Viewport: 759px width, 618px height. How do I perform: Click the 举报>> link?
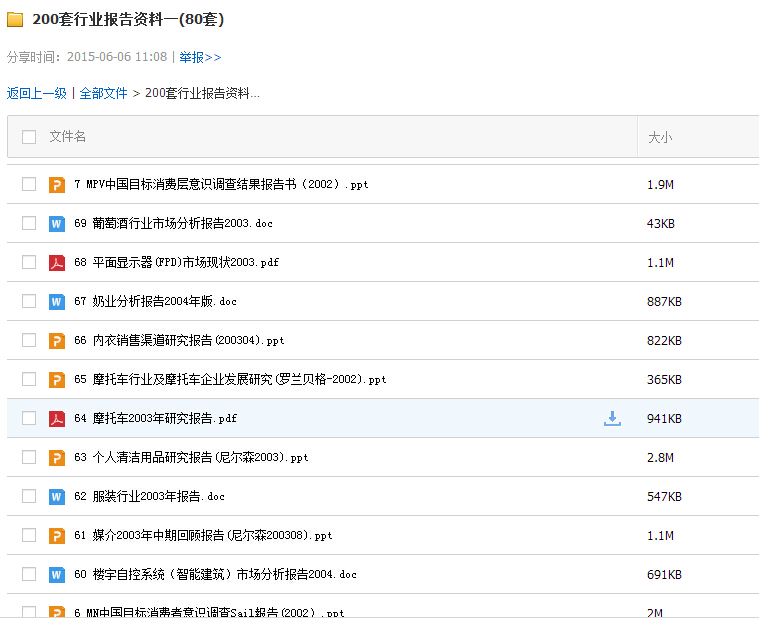coord(200,57)
